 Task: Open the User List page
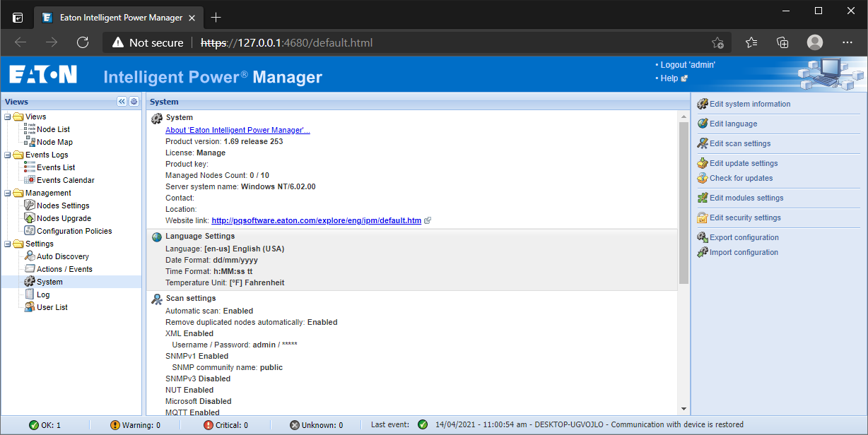point(52,307)
